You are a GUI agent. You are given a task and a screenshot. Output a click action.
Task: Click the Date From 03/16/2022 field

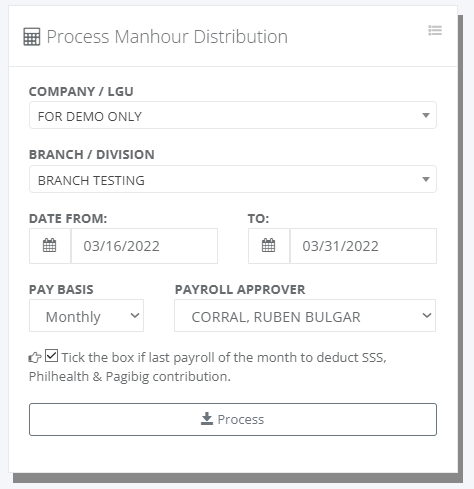tap(144, 246)
